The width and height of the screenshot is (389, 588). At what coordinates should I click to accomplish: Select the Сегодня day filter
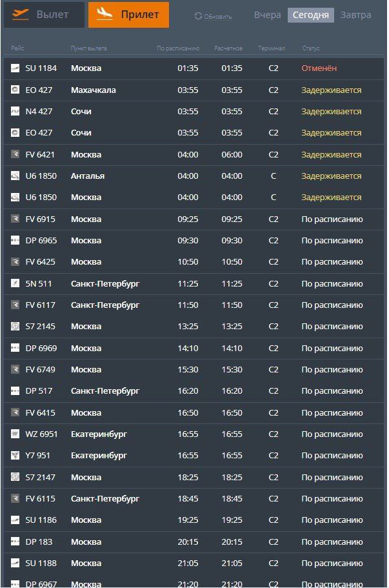311,15
